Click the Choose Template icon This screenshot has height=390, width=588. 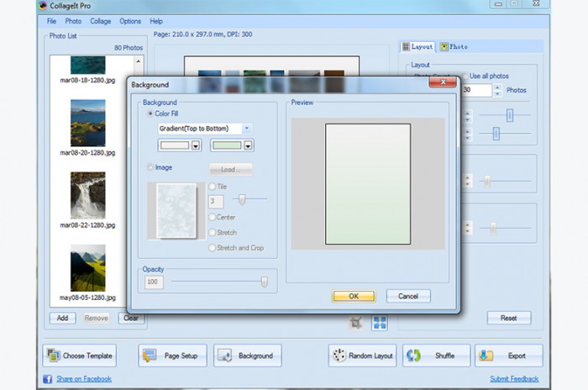click(x=53, y=355)
